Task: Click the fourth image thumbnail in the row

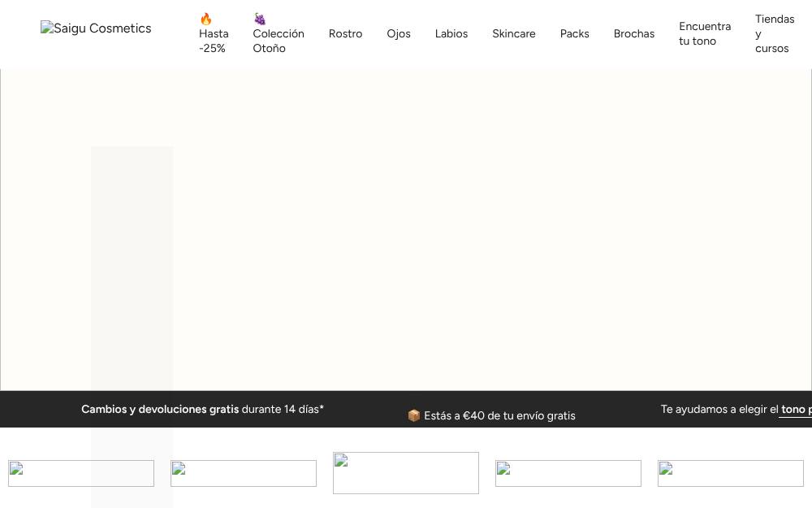Action: (x=568, y=473)
